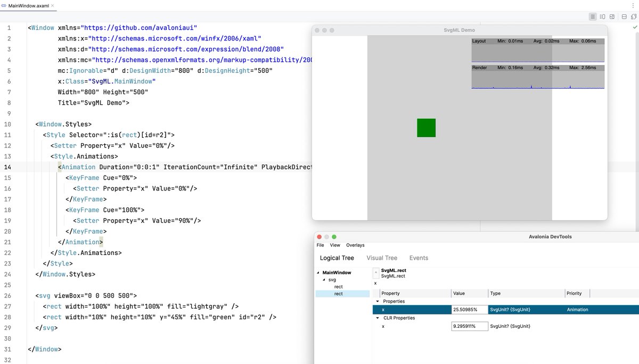Screen dimensions: 639x364
Task: Click the refresh previewer icon in editor toolbar
Action: point(634,16)
